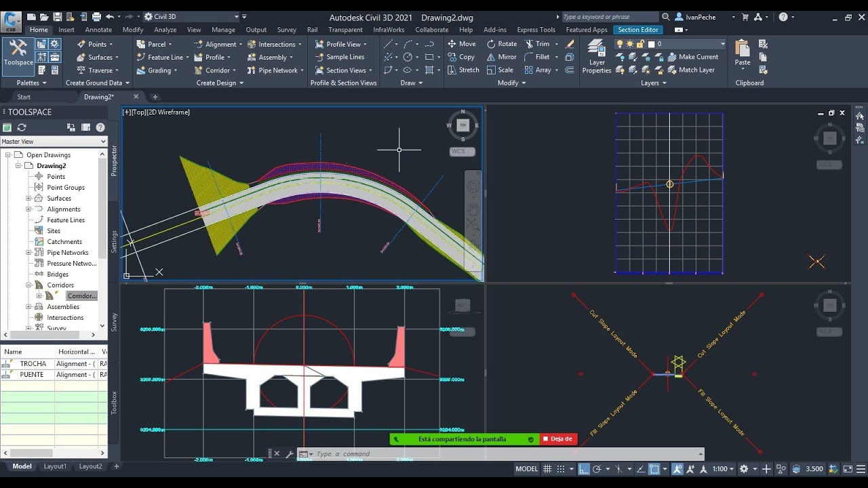Click the Toolspace help question icon
The height and width of the screenshot is (488, 868).
coord(100,127)
